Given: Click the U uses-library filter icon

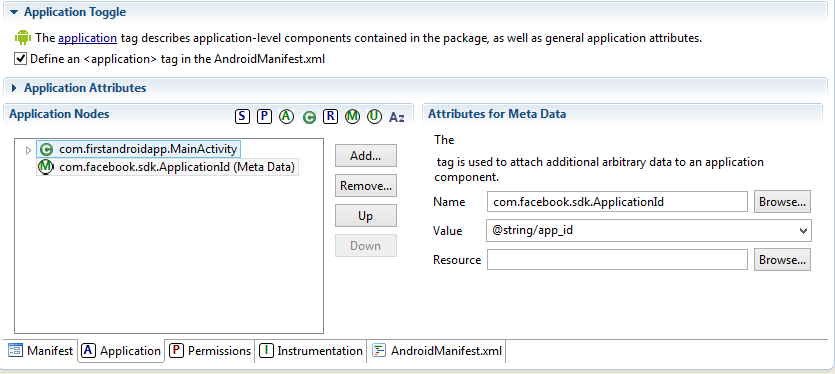Looking at the screenshot, I should click(374, 116).
